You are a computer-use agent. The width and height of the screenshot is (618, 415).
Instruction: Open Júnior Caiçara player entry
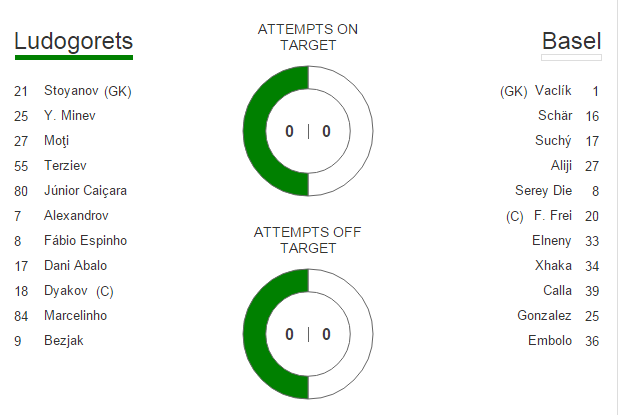tap(85, 191)
